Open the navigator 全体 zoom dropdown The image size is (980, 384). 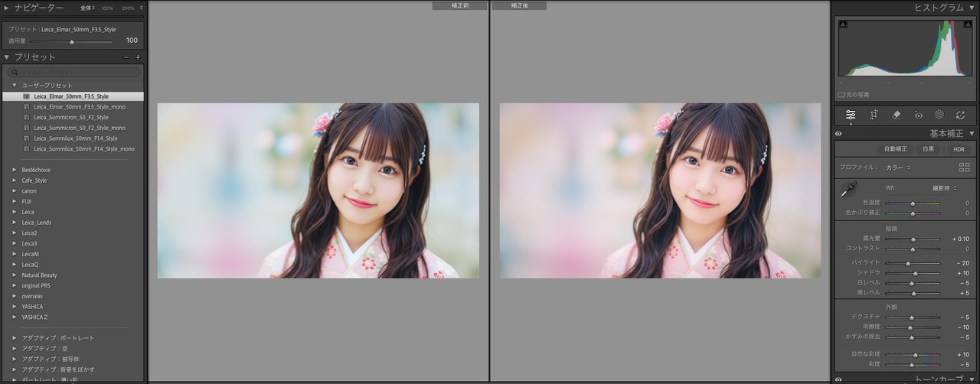pyautogui.click(x=88, y=8)
